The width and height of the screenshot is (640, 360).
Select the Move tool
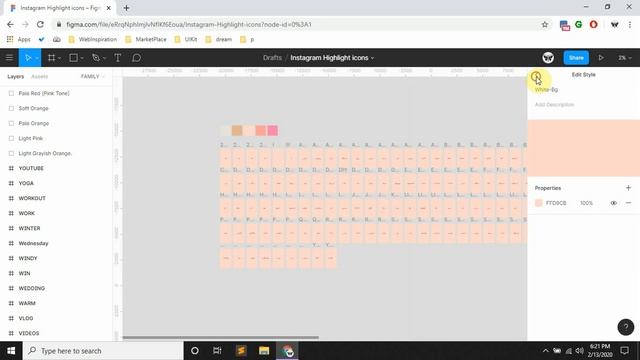[28, 58]
